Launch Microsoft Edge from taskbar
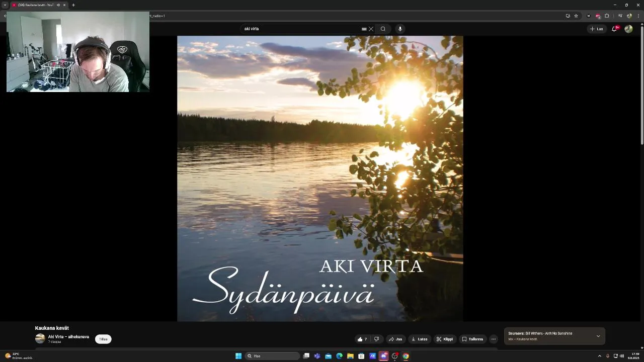 click(x=339, y=356)
